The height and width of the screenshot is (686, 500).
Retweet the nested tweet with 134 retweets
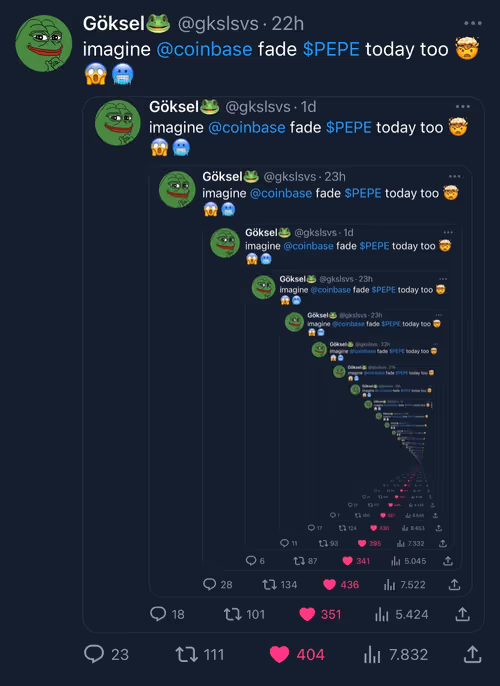click(269, 584)
